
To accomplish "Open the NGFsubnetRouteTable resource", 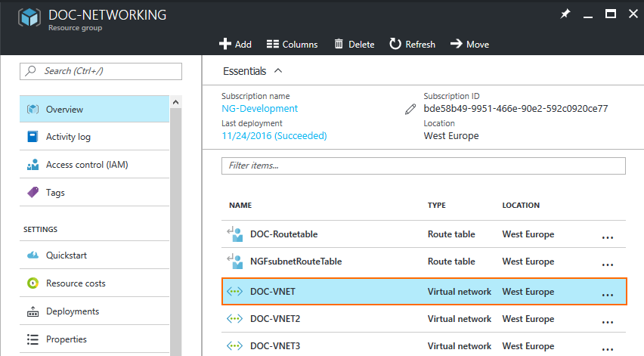I will click(x=423, y=262).
